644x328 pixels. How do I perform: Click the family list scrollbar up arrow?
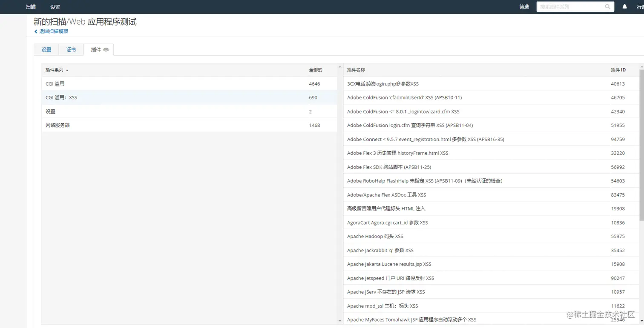pos(340,67)
